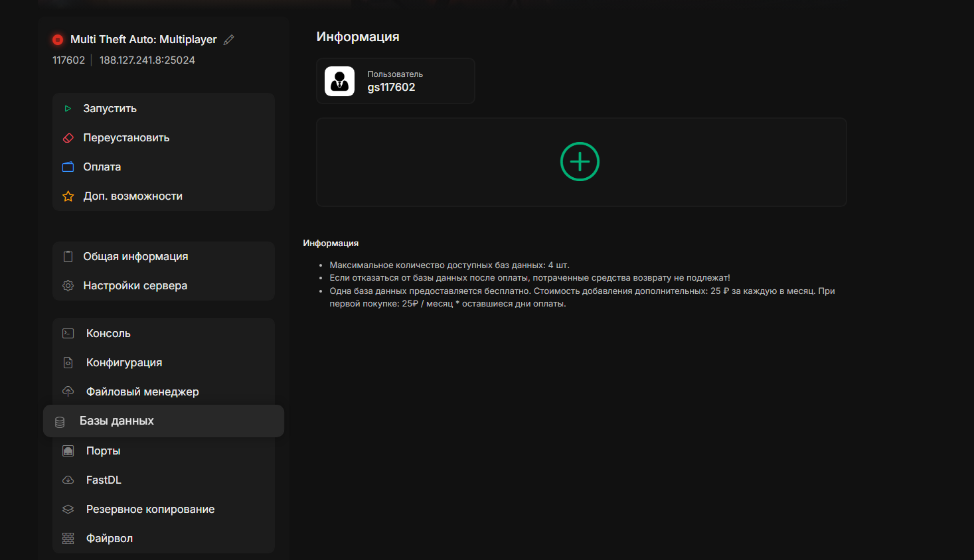
Task: Click the Файрвол brick wall icon
Action: point(68,538)
